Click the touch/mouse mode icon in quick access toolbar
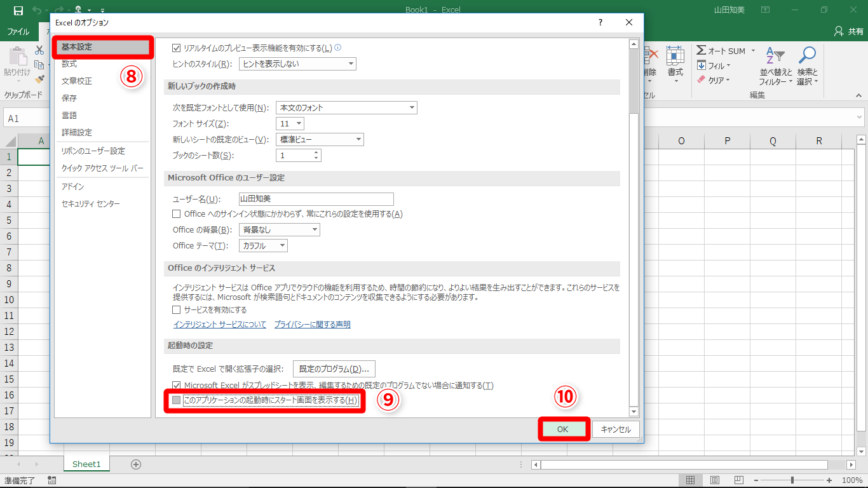 tap(78, 10)
